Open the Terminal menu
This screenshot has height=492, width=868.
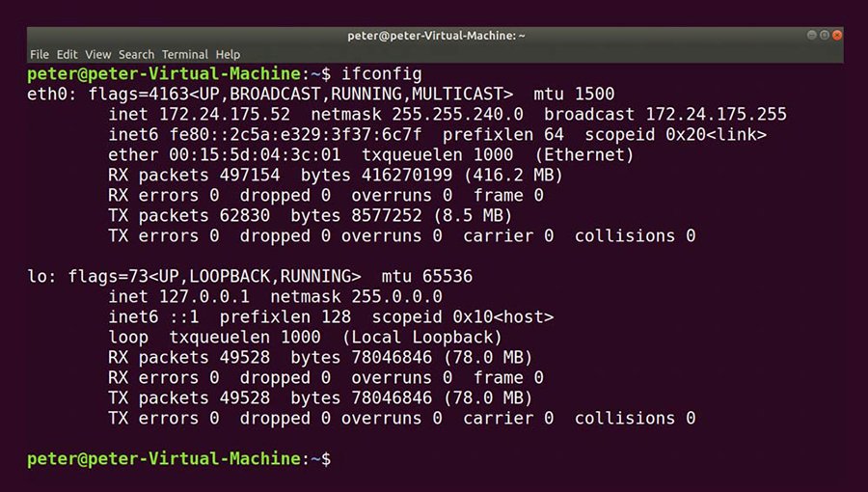click(184, 55)
